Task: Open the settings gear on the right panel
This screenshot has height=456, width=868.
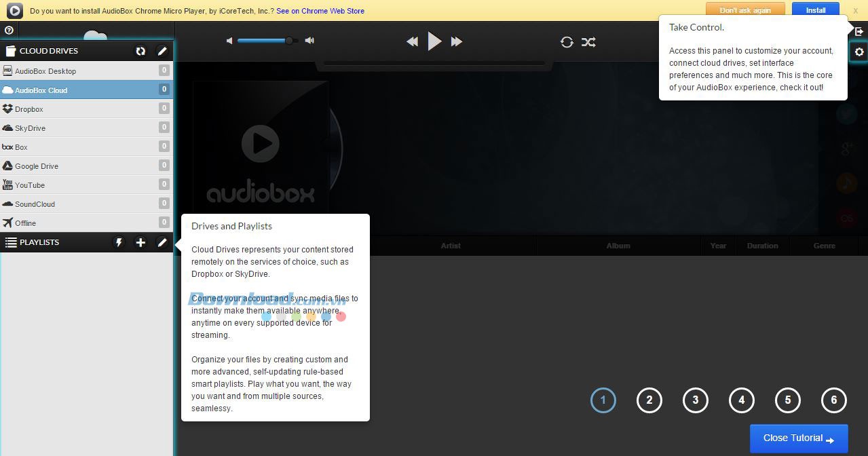Action: (858, 52)
